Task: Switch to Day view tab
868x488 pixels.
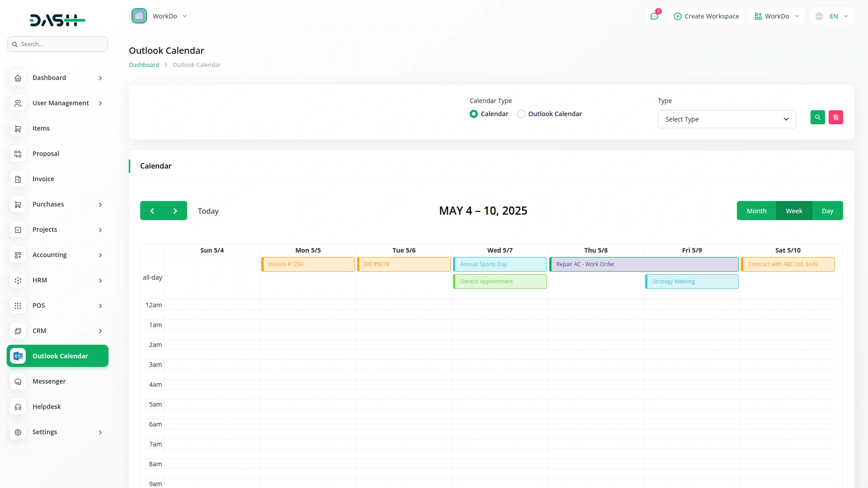Action: point(827,211)
